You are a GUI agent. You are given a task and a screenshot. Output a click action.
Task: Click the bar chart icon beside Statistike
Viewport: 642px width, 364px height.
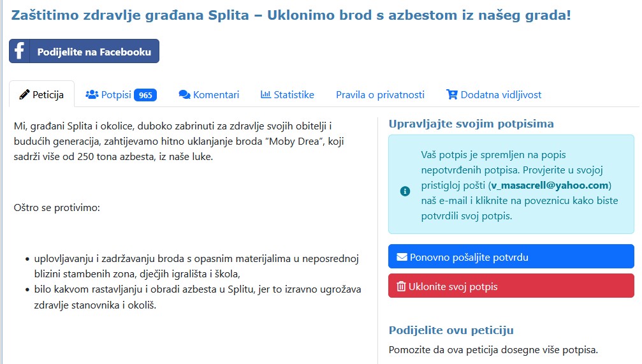tap(266, 94)
